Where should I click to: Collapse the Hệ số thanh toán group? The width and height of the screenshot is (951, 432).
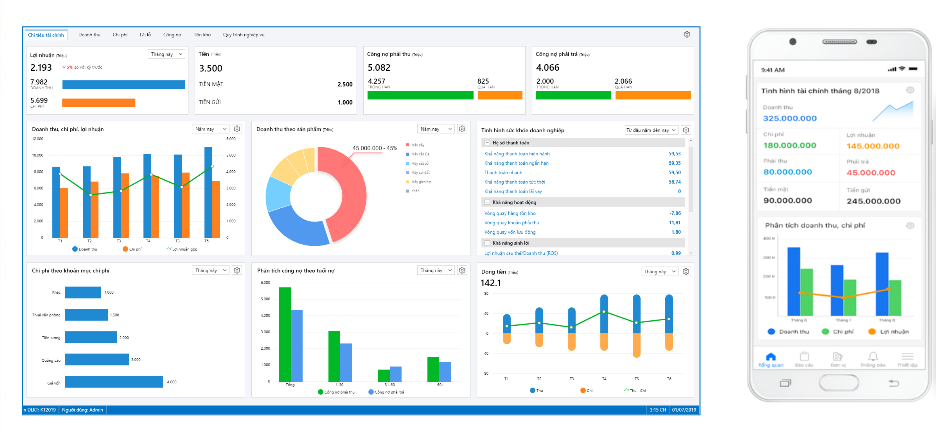tap(486, 143)
